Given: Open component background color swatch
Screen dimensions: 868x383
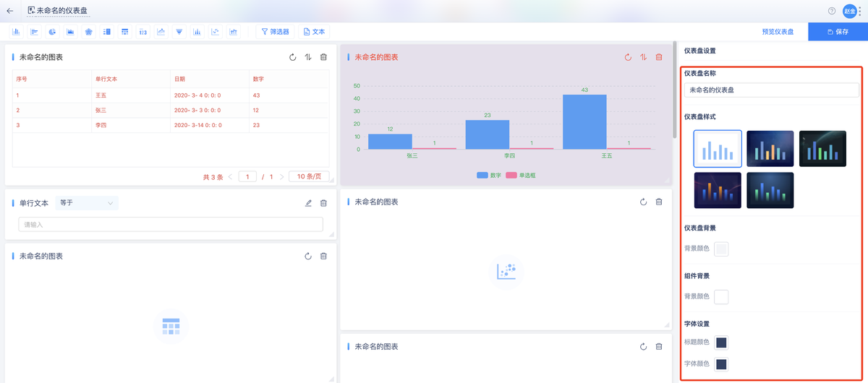Looking at the screenshot, I should point(721,296).
